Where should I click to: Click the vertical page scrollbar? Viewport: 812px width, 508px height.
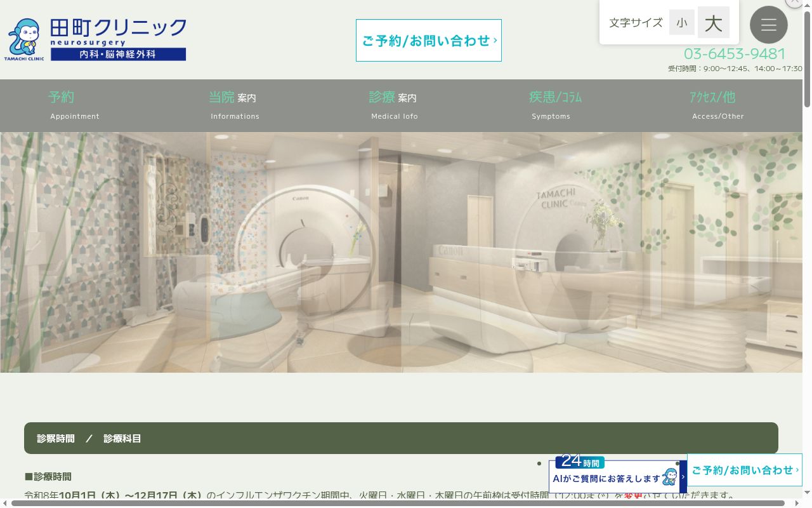[x=807, y=58]
